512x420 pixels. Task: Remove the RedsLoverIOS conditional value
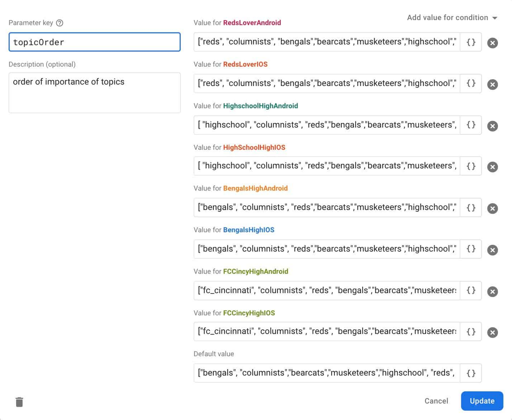tap(492, 84)
